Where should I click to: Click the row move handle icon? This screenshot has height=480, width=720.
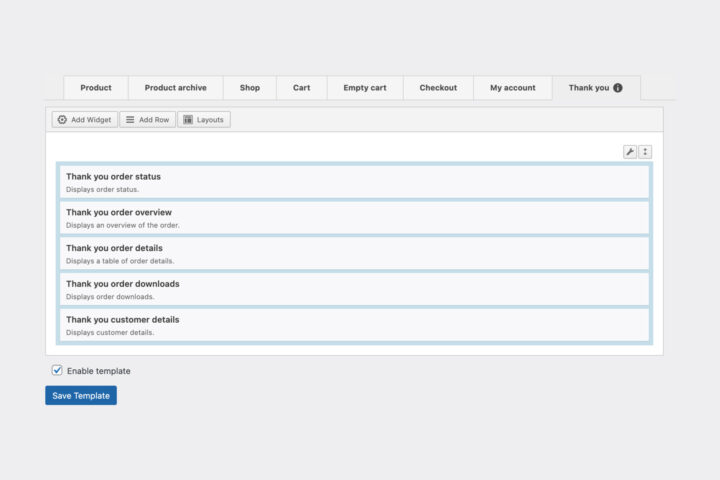click(645, 152)
